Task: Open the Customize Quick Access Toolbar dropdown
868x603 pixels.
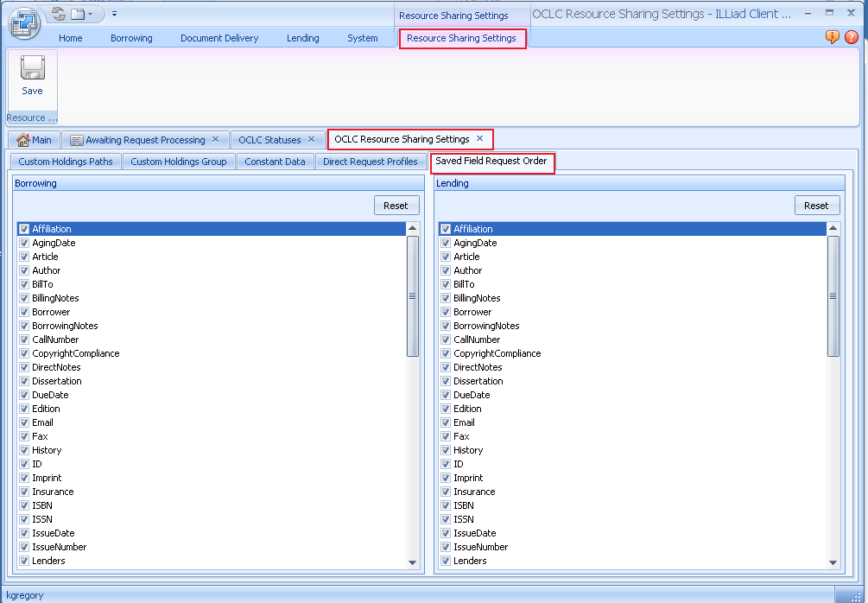Action: 113,13
